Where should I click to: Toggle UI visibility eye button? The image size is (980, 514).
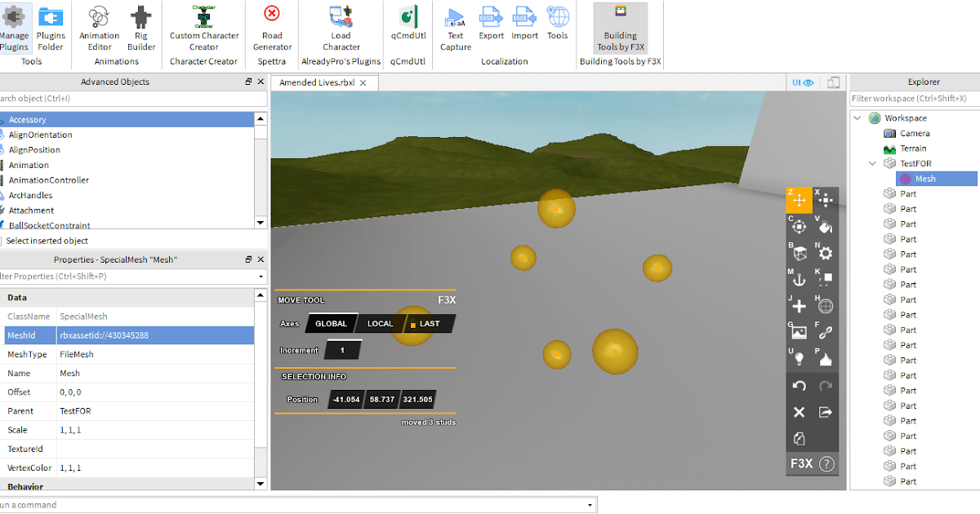804,82
